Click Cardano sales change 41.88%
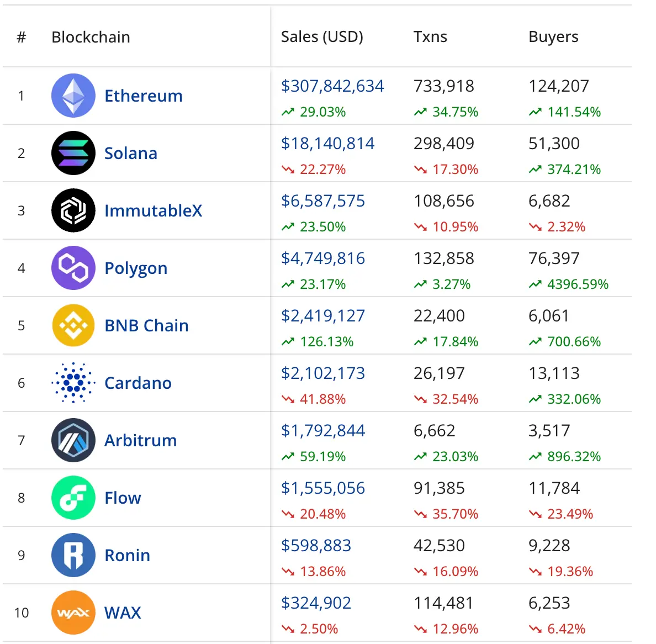This screenshot has height=644, width=656. point(314,399)
